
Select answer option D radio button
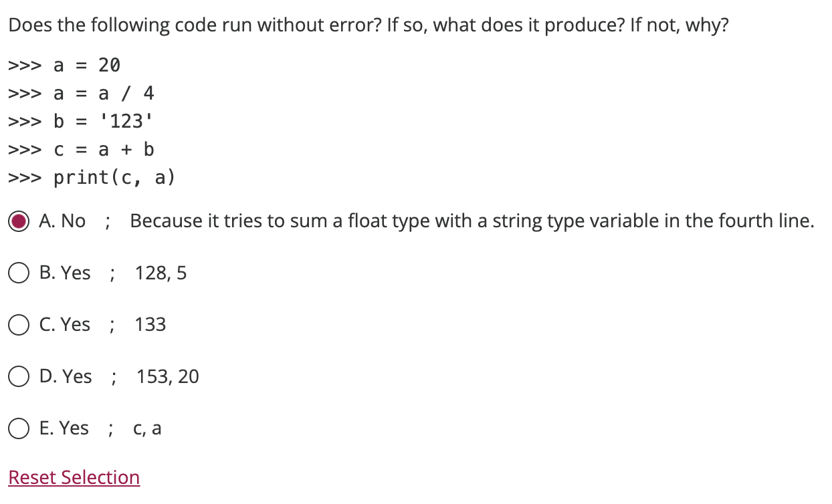pos(19,376)
